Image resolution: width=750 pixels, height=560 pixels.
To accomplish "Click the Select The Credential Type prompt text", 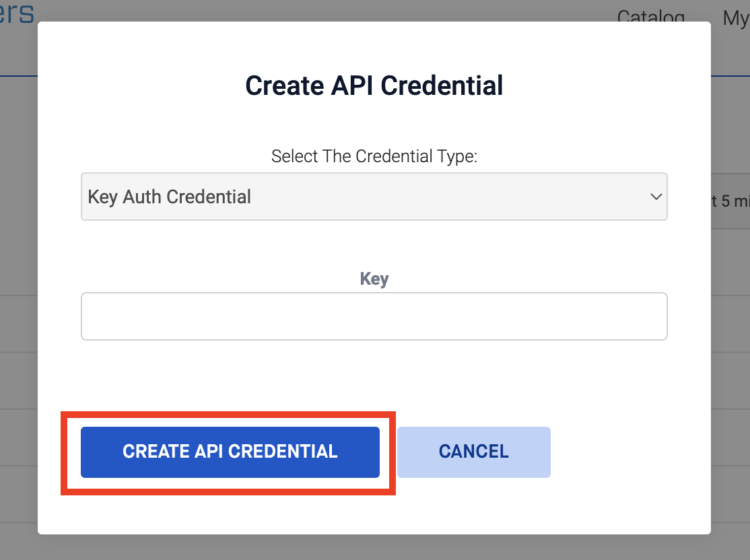I will (x=374, y=155).
